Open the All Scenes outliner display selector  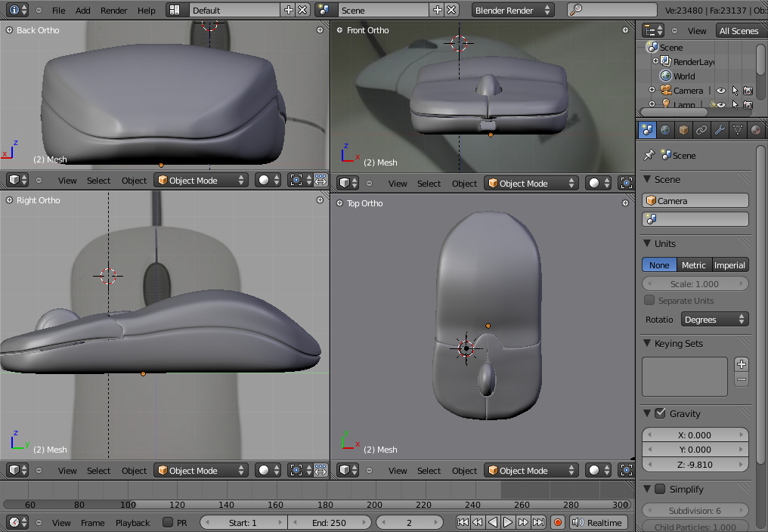(x=742, y=30)
